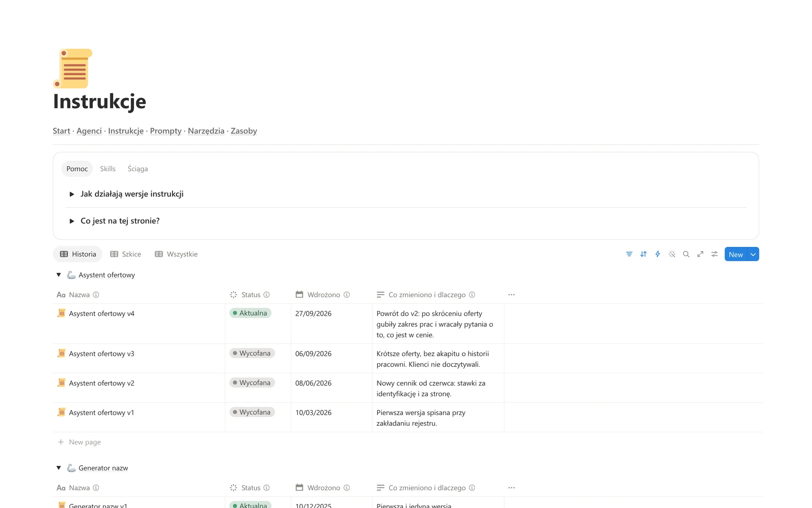
Task: Click the search magnifier icon
Action: [686, 254]
